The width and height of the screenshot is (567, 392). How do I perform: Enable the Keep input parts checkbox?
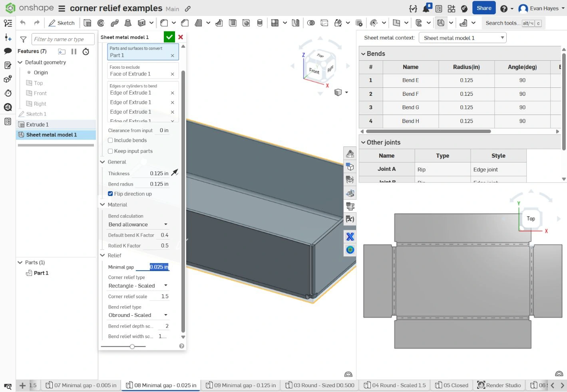(x=110, y=151)
